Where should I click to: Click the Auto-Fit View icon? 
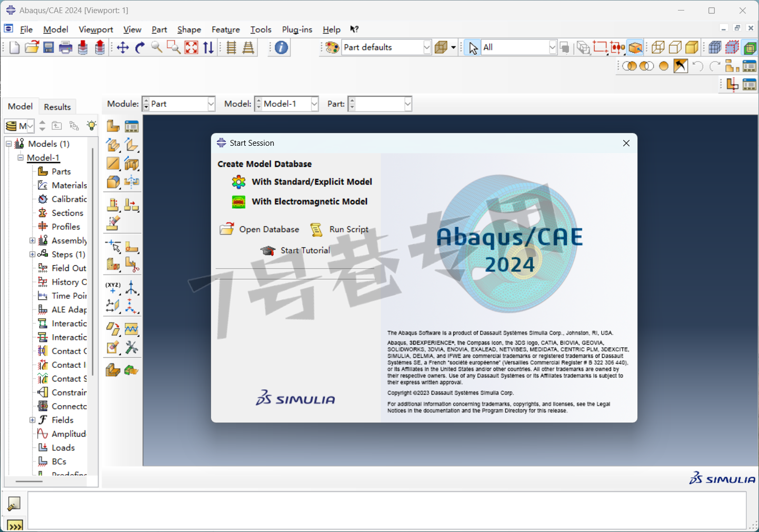pyautogui.click(x=191, y=47)
